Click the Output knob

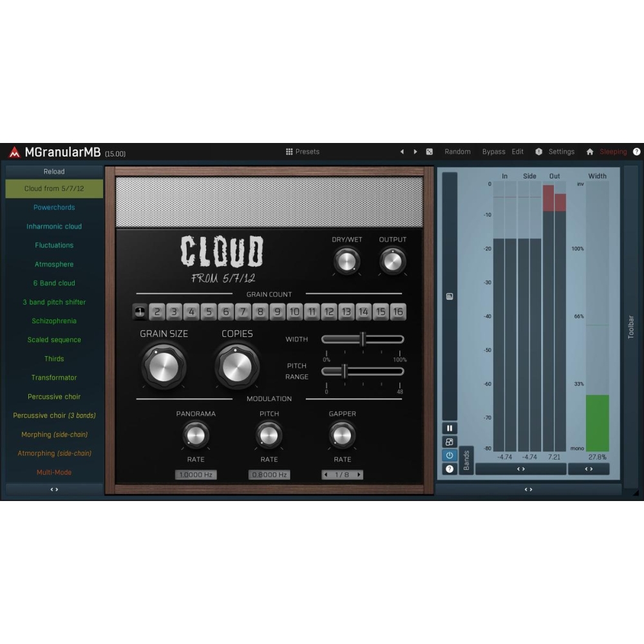393,261
